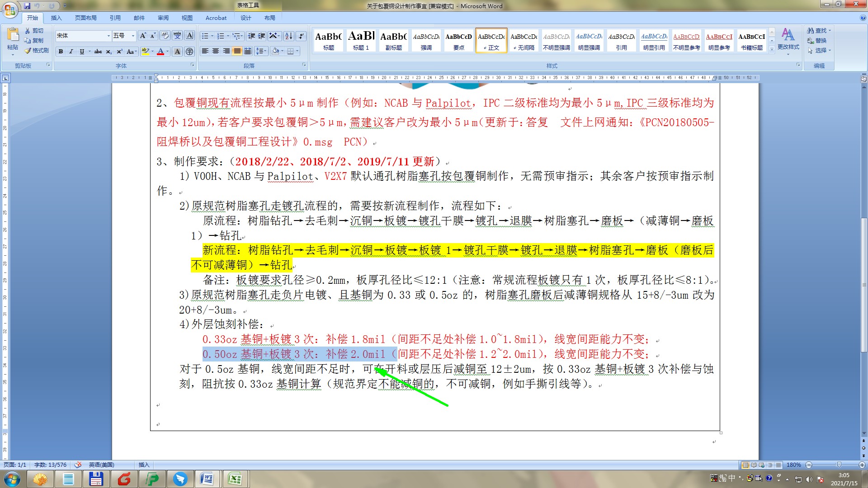868x488 pixels.
Task: Toggle justified text alignment
Action: pos(237,51)
